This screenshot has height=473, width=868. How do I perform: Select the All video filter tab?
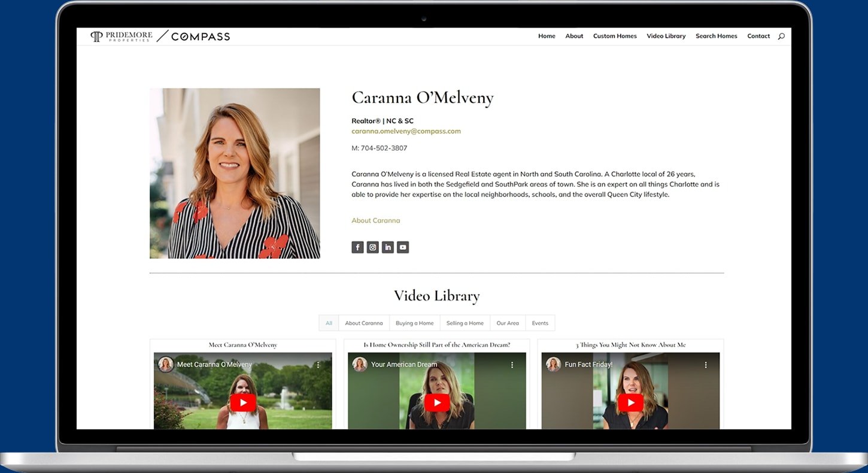(x=329, y=323)
